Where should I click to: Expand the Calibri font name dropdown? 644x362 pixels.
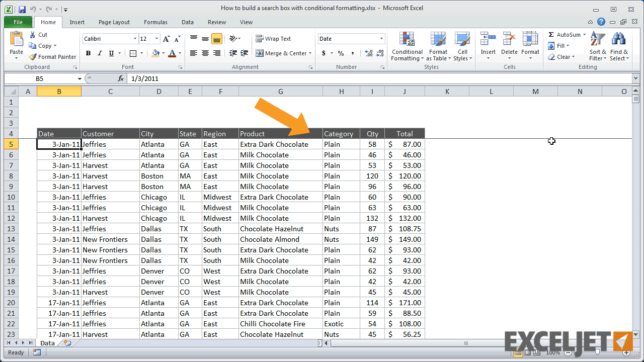(135, 39)
